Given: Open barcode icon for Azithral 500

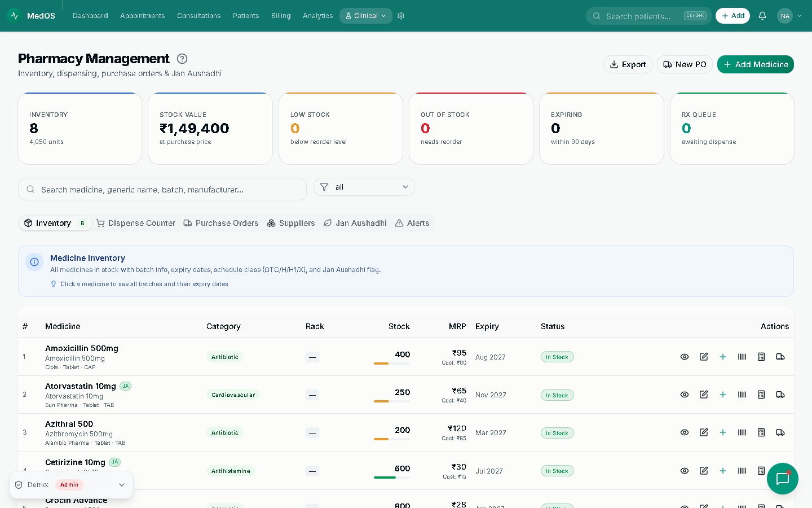Looking at the screenshot, I should tap(742, 432).
